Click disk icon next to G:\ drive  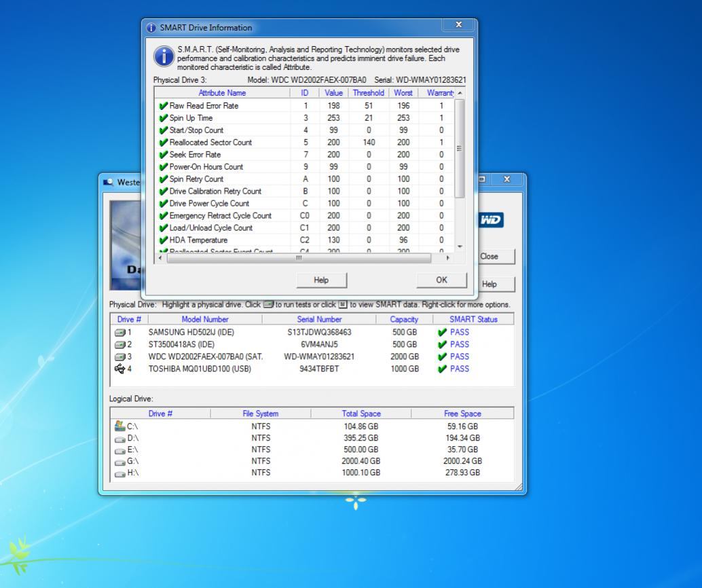click(x=119, y=462)
